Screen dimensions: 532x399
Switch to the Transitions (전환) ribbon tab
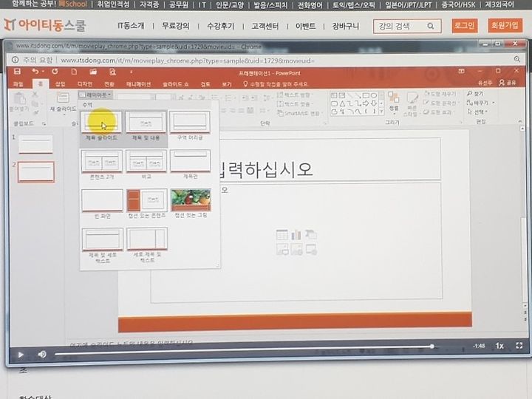coord(109,83)
